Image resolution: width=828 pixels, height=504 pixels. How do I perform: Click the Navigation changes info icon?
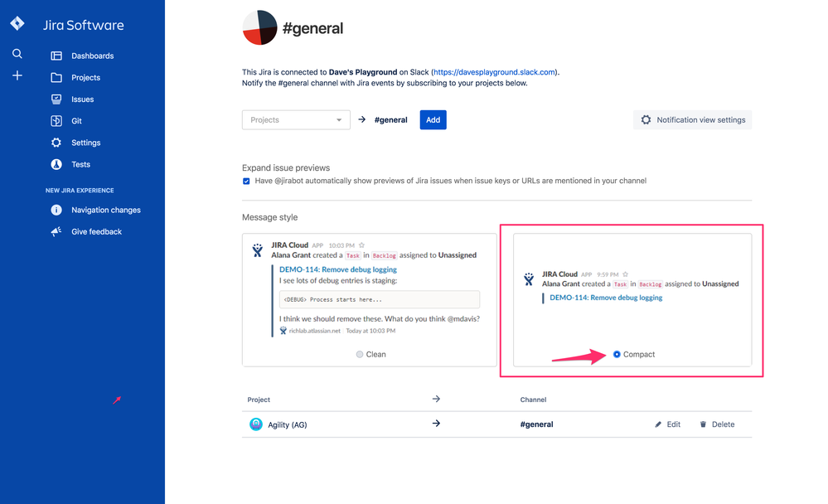point(56,210)
